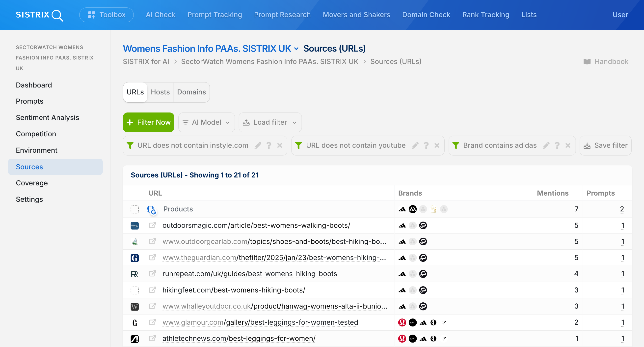The width and height of the screenshot is (644, 347).
Task: Open the User menu
Action: coord(620,15)
